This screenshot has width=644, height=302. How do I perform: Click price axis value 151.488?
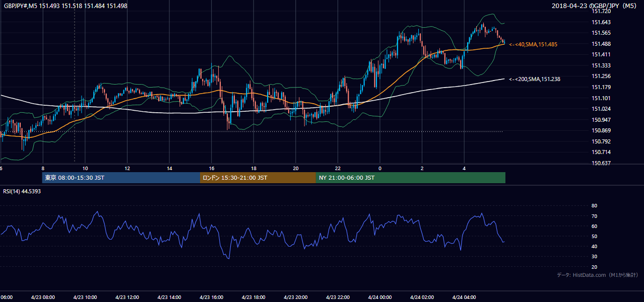pyautogui.click(x=601, y=44)
